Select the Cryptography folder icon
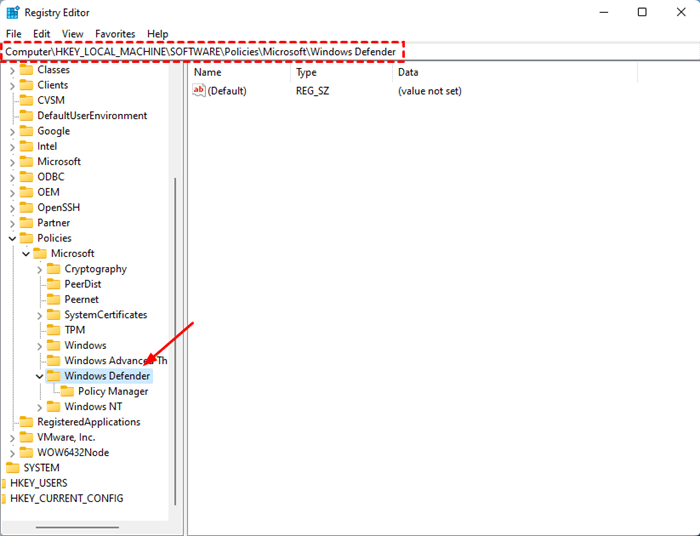This screenshot has height=536, width=700. (x=54, y=269)
